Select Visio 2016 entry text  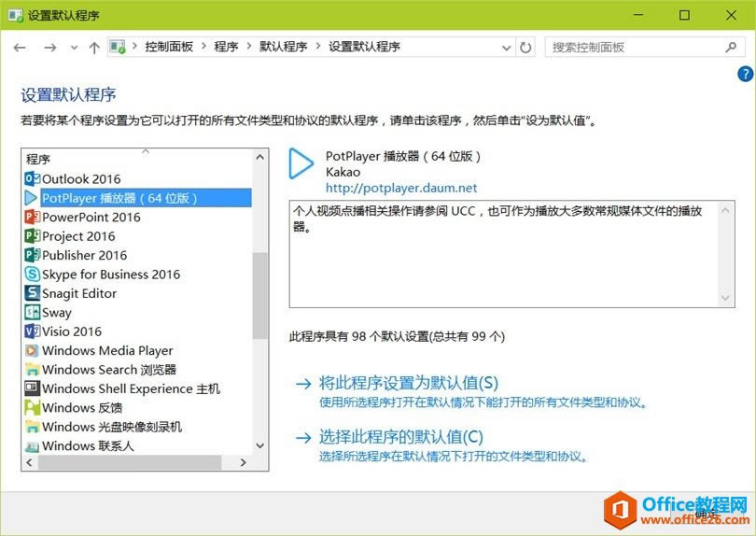[72, 331]
